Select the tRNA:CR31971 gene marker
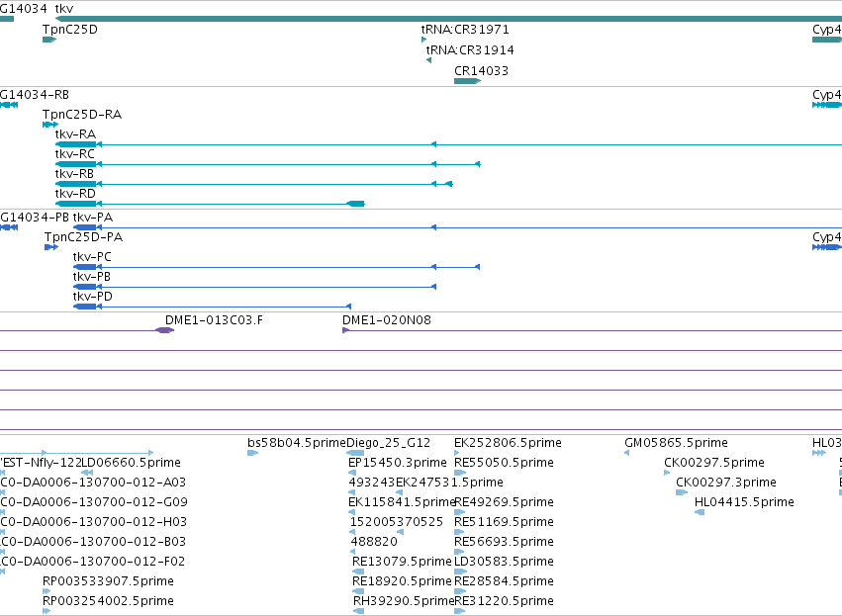This screenshot has width=842, height=616. coord(424,40)
